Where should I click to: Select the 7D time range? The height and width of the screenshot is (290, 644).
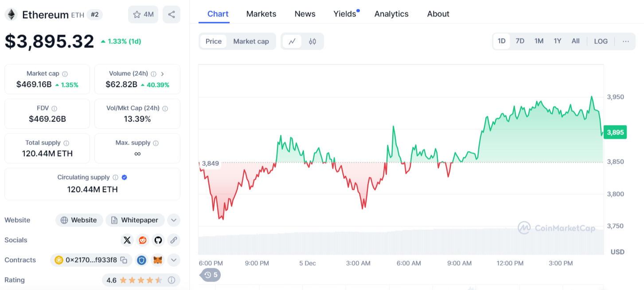click(x=520, y=41)
